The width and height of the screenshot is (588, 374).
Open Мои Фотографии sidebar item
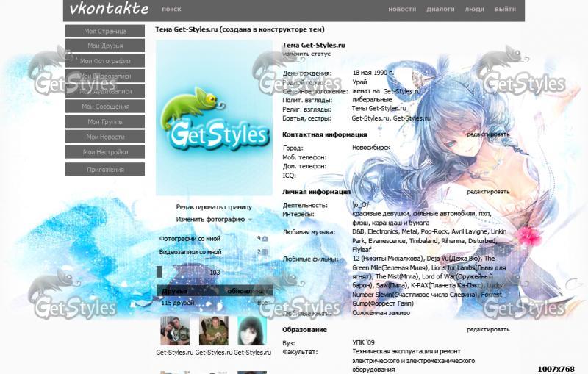click(105, 61)
